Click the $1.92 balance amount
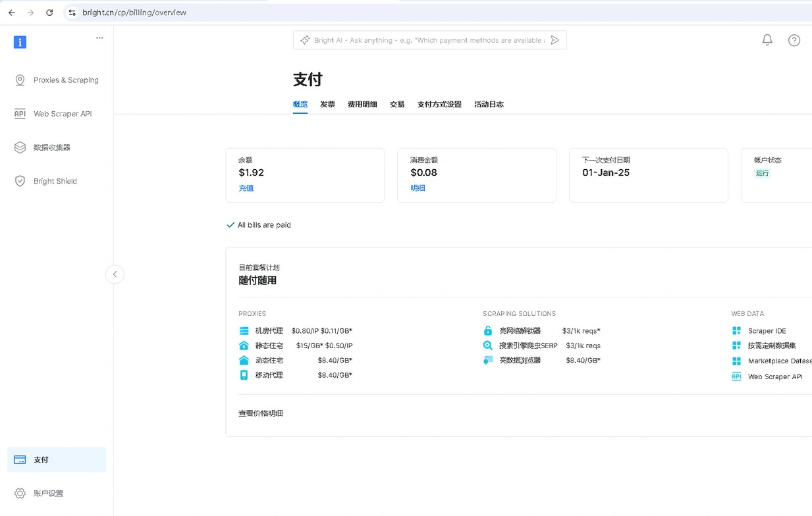This screenshot has width=812, height=516. 251,172
